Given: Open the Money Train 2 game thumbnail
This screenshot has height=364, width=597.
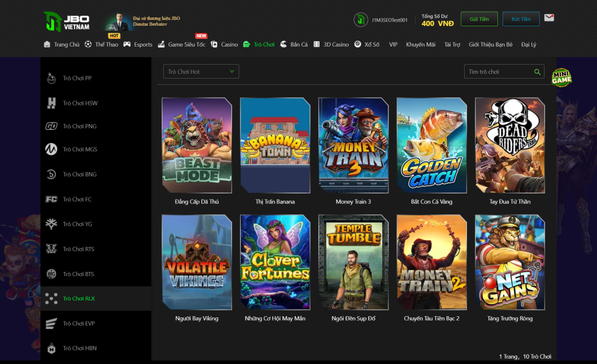Looking at the screenshot, I should (432, 262).
